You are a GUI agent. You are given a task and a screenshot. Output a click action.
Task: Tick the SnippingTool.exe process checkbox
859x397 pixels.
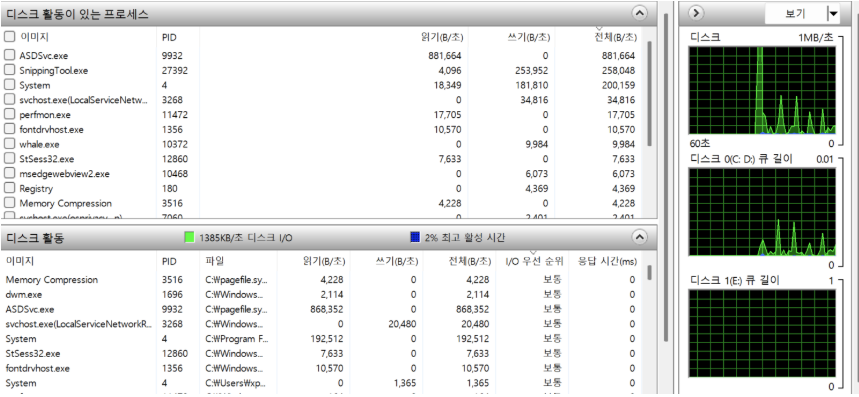(9, 70)
